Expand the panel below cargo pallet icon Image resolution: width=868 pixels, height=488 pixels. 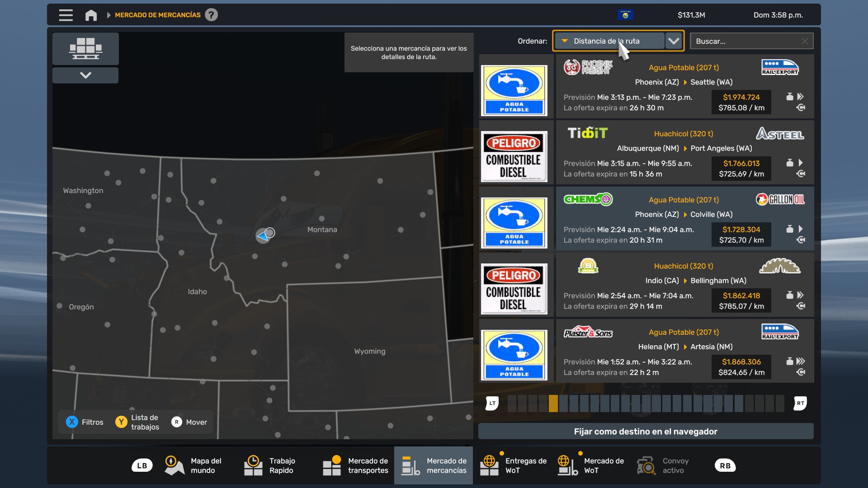click(x=85, y=75)
